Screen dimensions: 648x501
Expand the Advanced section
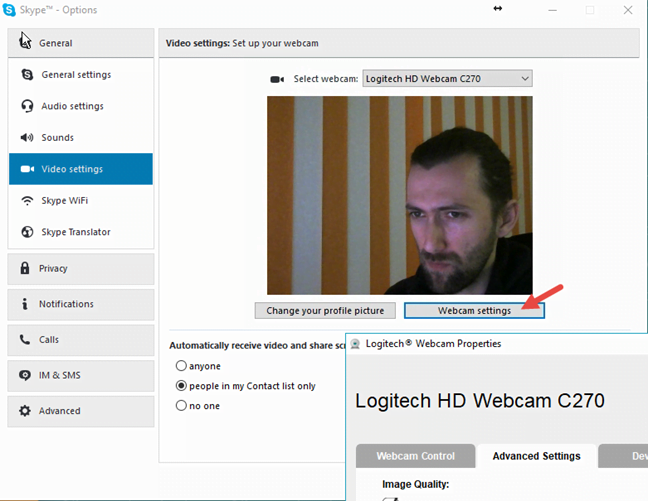[x=81, y=411]
